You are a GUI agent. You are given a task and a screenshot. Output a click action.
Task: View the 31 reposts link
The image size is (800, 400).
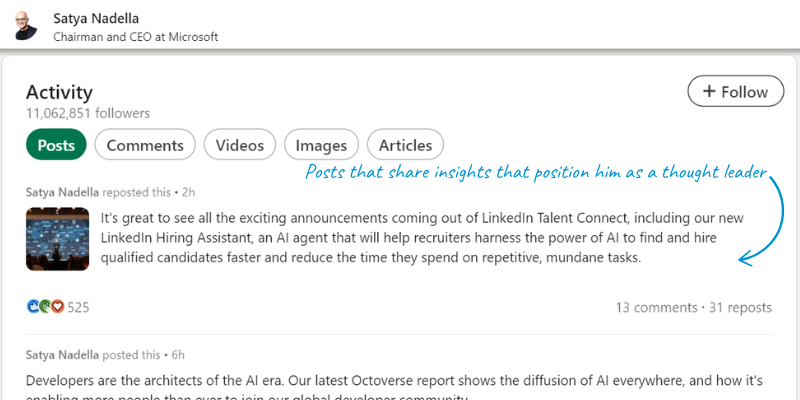[738, 307]
